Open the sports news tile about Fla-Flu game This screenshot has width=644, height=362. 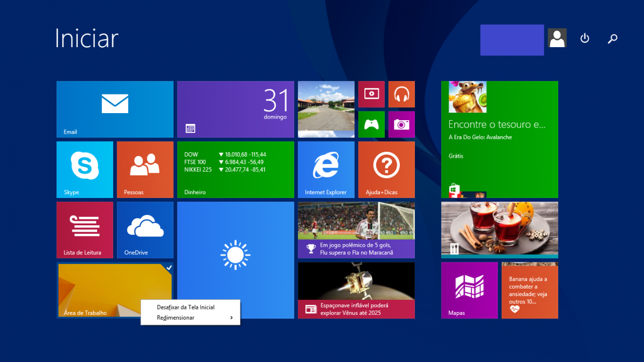click(356, 230)
